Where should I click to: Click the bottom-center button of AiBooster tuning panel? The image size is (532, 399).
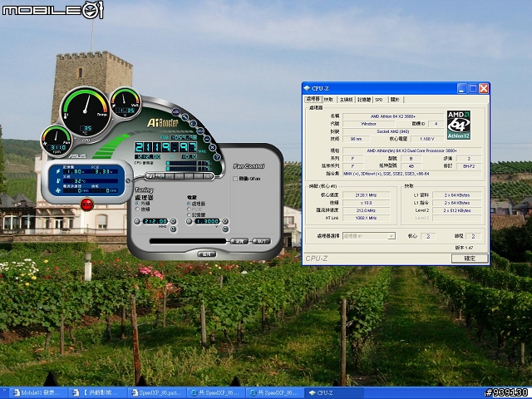pos(207,254)
